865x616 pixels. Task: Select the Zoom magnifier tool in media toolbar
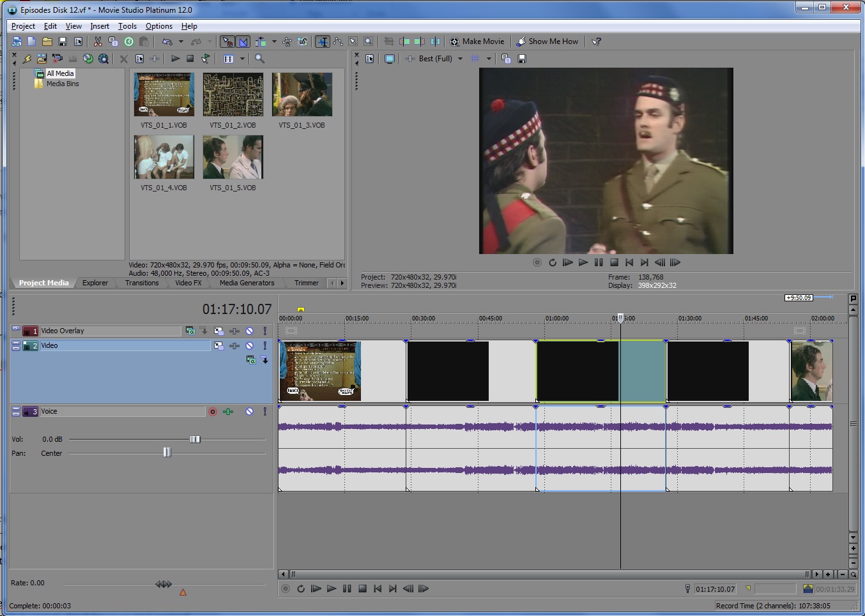click(259, 59)
